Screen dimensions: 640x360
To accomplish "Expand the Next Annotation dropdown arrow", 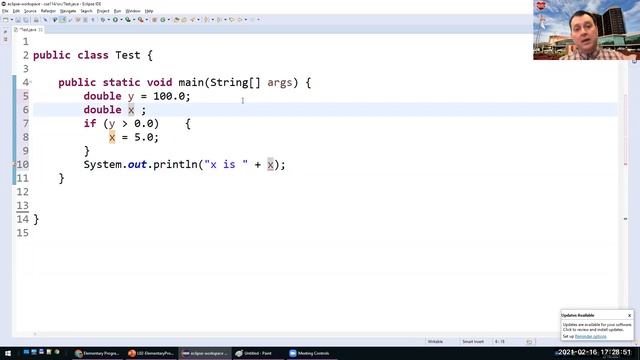I will (213, 20).
